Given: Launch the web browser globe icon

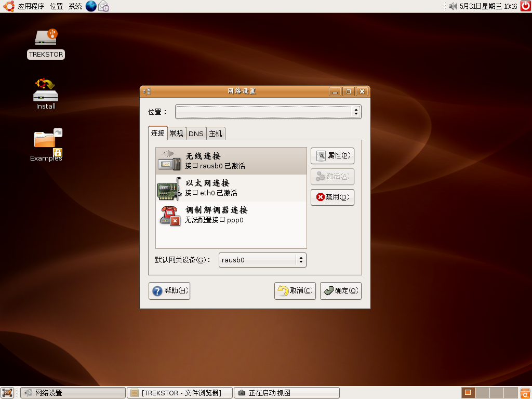Looking at the screenshot, I should click(91, 6).
